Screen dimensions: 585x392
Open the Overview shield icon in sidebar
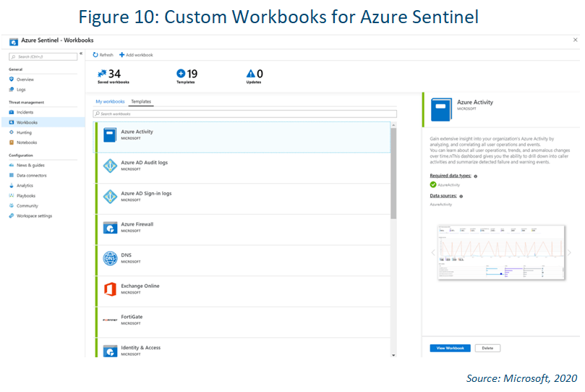[x=12, y=79]
